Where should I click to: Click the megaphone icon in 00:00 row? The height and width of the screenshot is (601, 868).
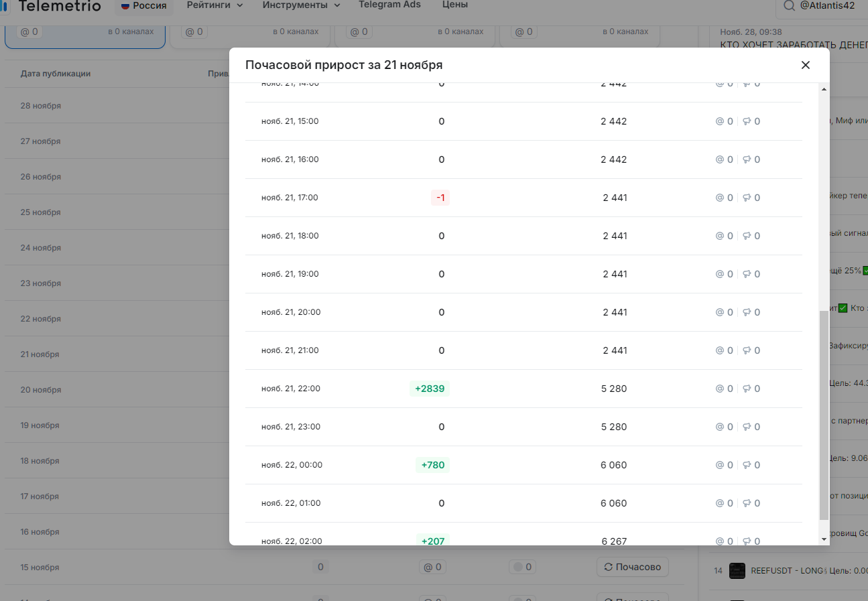point(746,465)
